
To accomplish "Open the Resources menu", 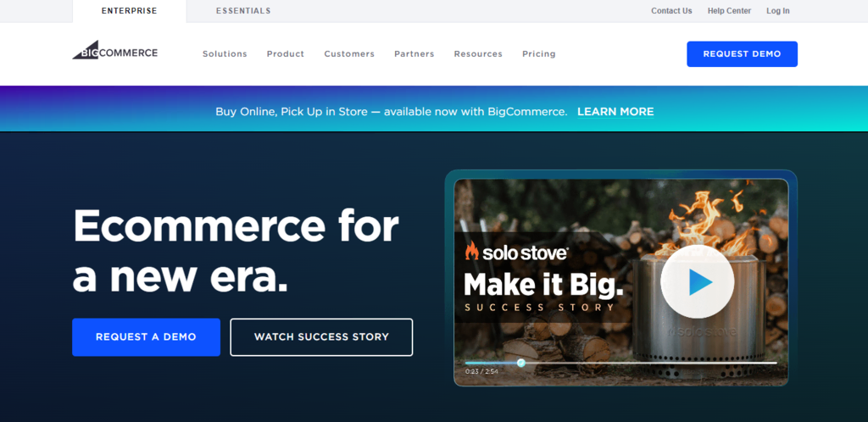I will (x=478, y=53).
